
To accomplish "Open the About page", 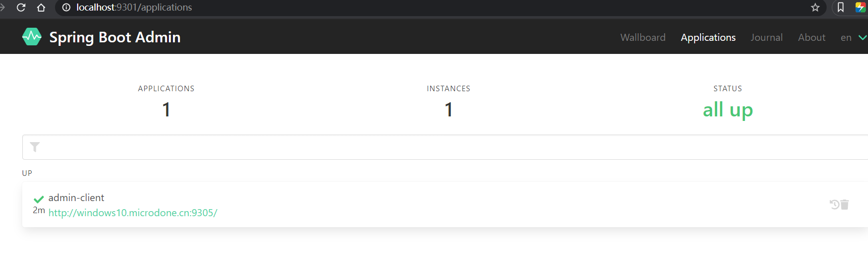I will (x=812, y=37).
